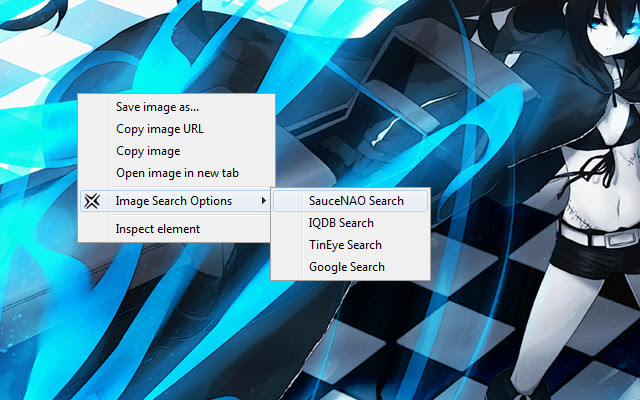640x400 pixels.
Task: Click the X extension icon beside Image Search Options
Action: pos(92,201)
